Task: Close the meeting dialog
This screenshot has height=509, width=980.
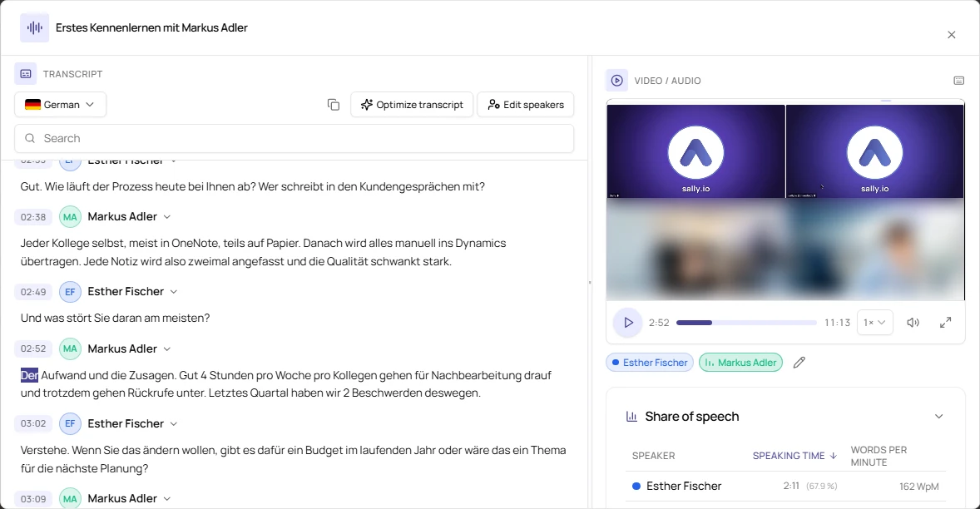Action: point(951,35)
